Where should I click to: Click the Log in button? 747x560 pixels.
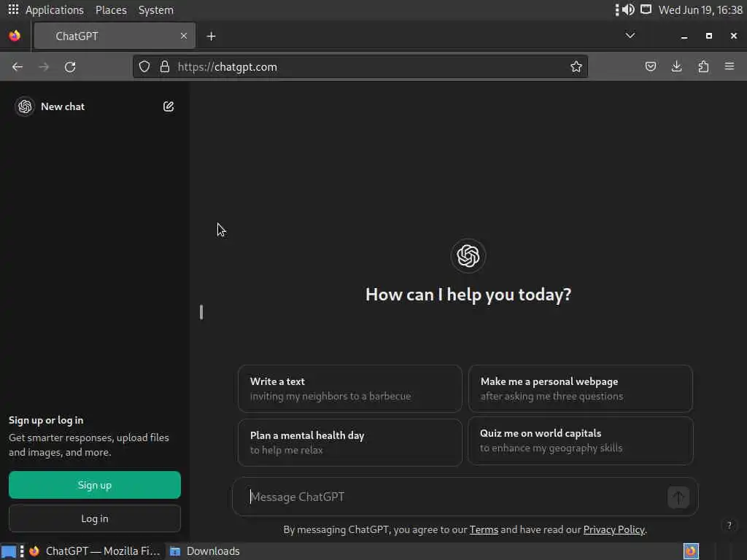point(95,518)
